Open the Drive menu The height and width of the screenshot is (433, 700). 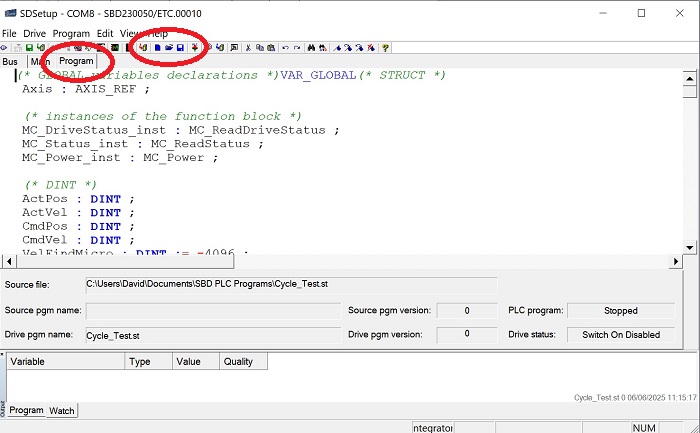(x=35, y=33)
